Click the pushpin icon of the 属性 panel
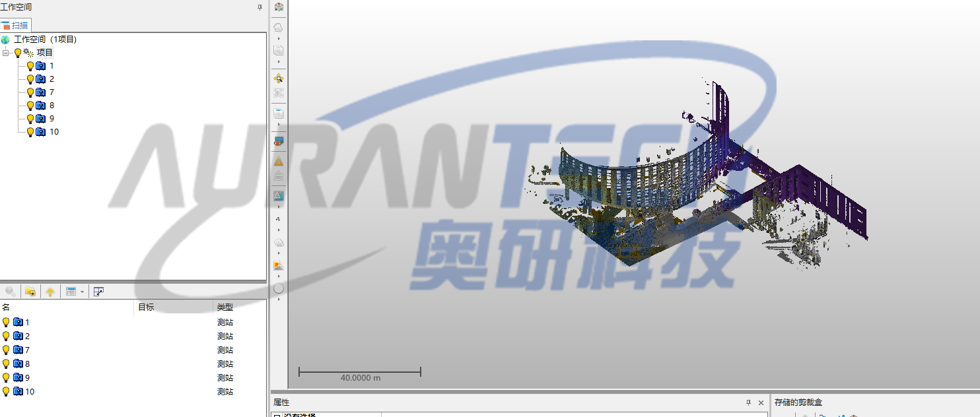This screenshot has width=980, height=417. point(748,402)
